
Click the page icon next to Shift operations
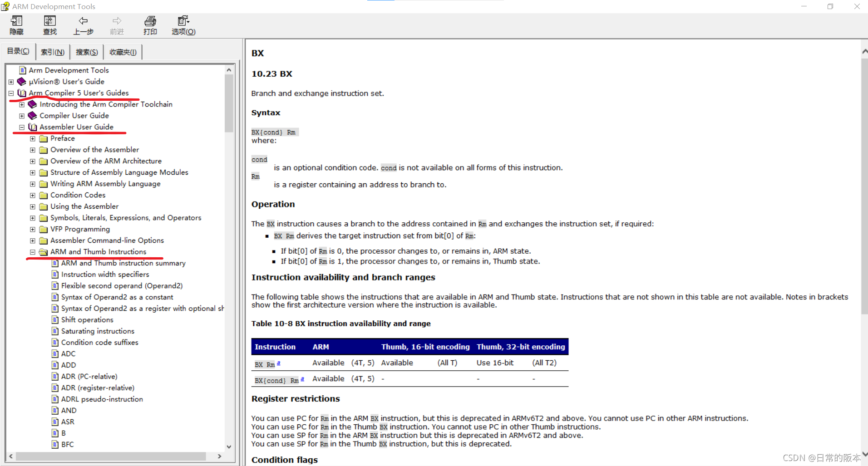pos(55,320)
